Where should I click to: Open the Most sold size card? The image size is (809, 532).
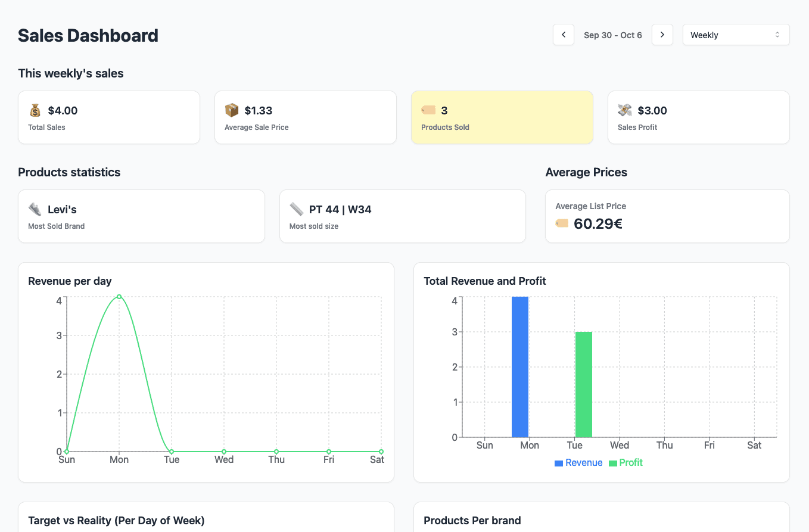click(403, 216)
